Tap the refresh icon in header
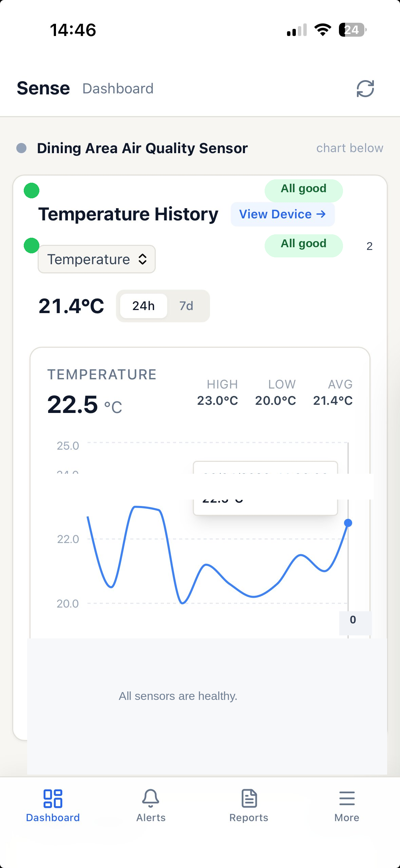Viewport: 400px width, 868px height. pos(365,89)
